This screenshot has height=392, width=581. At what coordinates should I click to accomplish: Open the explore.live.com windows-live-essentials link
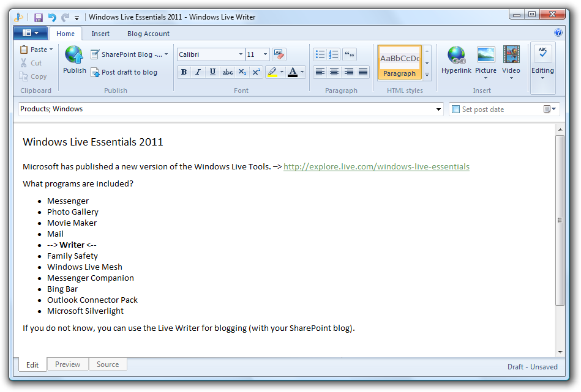pos(377,166)
